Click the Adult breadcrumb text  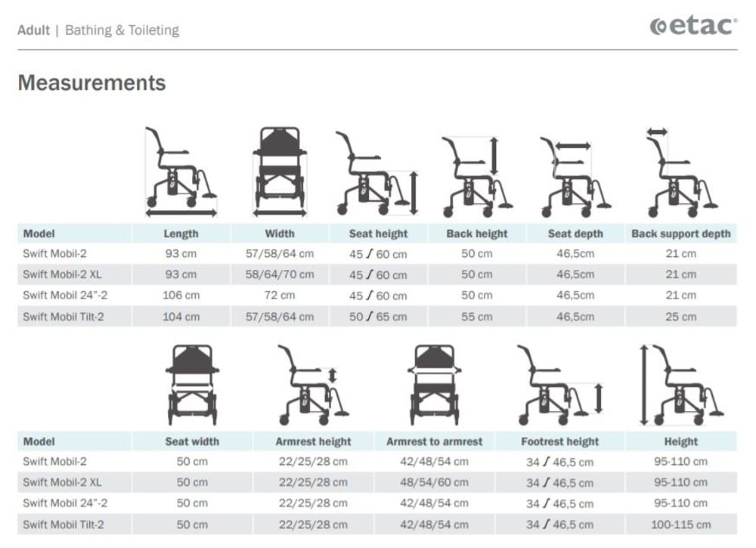[33, 30]
